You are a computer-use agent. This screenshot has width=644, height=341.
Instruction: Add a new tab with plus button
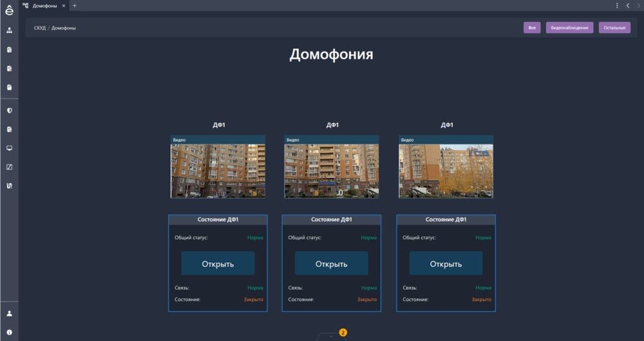tap(74, 6)
